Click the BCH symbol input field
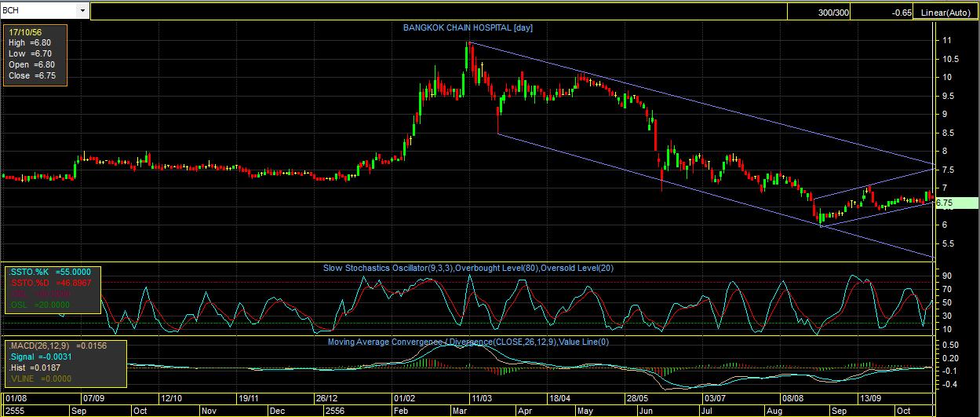Screen dimensions: 980x417 click(x=39, y=12)
